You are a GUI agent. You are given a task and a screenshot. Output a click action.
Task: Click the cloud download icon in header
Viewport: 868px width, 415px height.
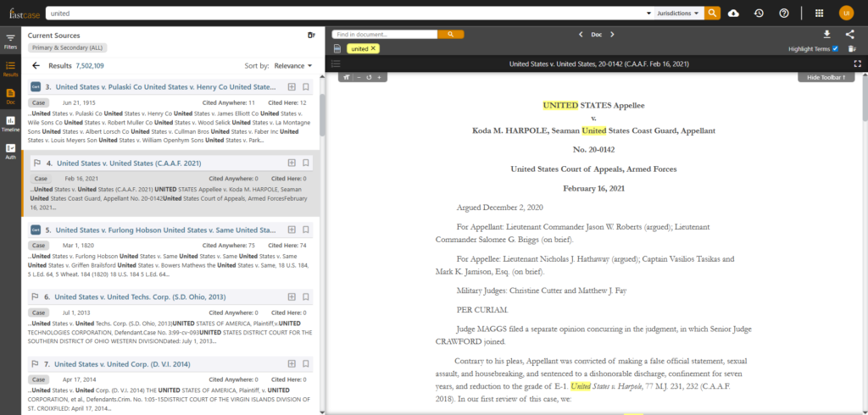pyautogui.click(x=733, y=13)
